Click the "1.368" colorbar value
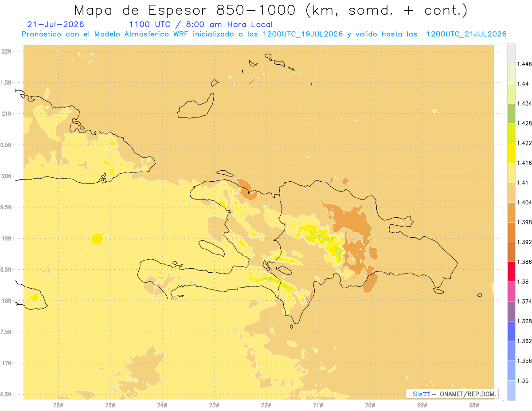Viewport: 532px width, 411px height. 524,321
